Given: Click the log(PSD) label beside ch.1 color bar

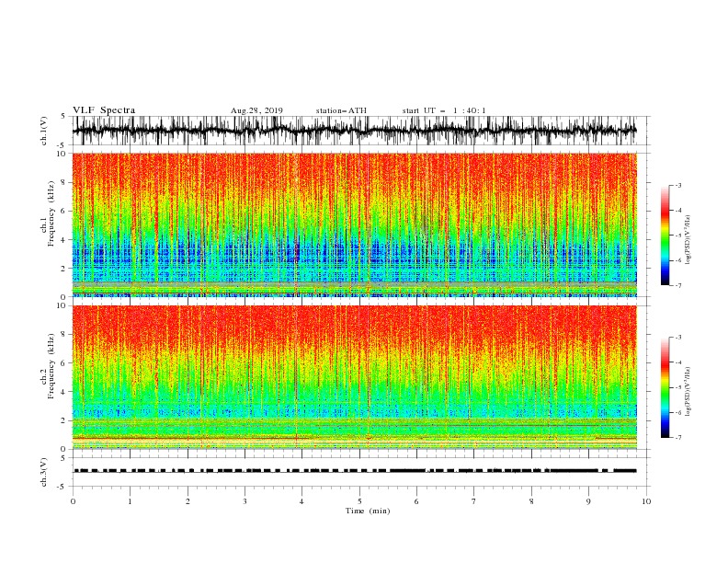Looking at the screenshot, I should pyautogui.click(x=688, y=240).
